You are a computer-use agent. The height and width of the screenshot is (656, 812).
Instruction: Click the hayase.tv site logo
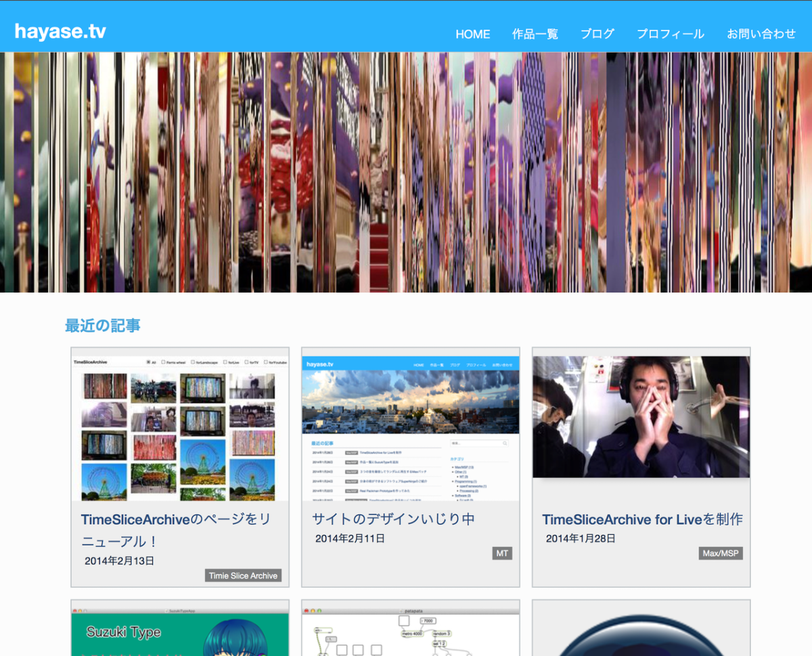coord(60,31)
